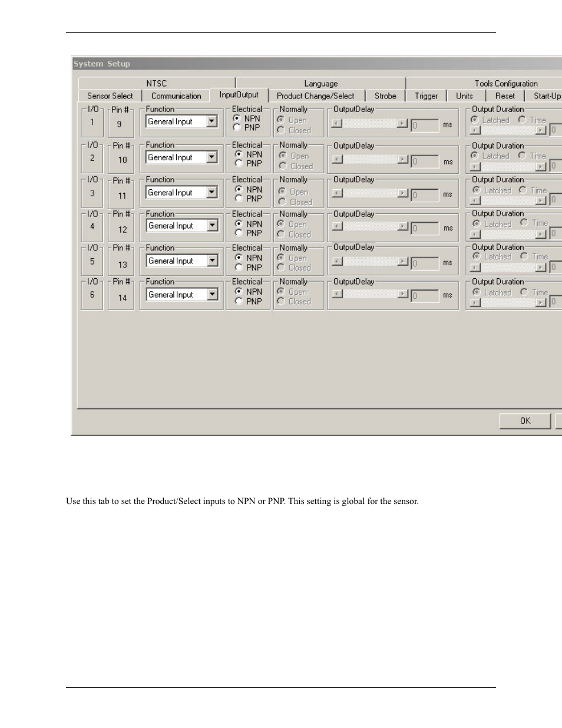Open the Communication tab
The image size is (562, 728).
coord(176,96)
